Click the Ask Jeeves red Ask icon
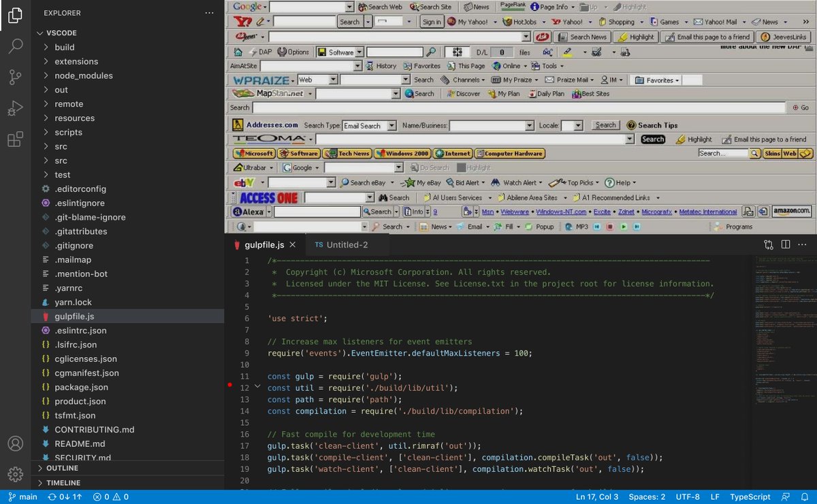Image resolution: width=817 pixels, height=504 pixels. (x=542, y=37)
